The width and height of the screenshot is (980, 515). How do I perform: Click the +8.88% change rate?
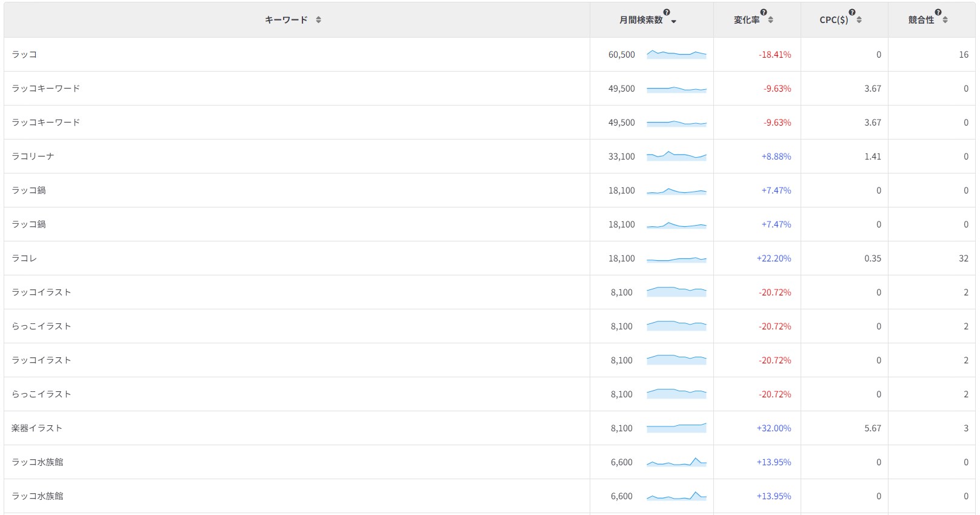point(776,157)
